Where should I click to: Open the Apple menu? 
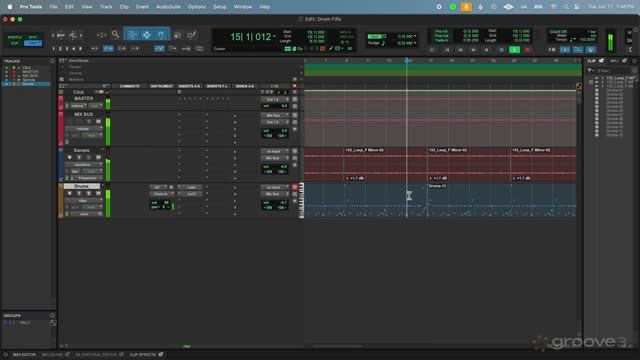pos(9,7)
